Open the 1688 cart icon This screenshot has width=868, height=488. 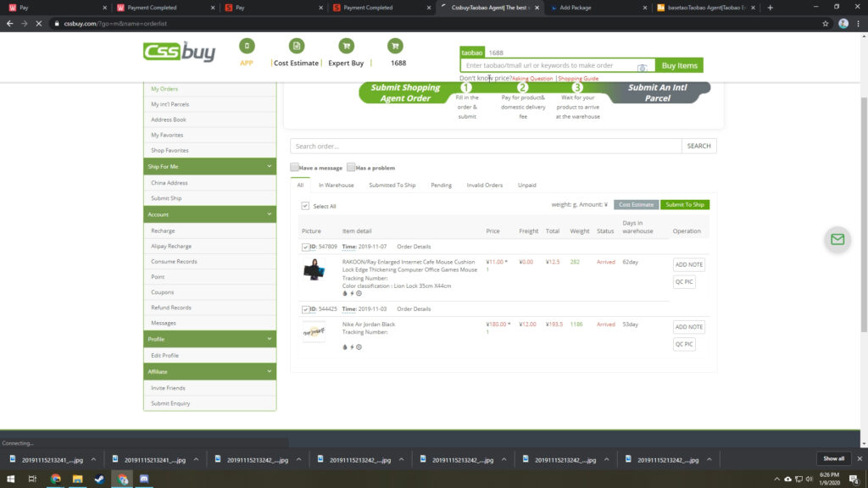tap(395, 46)
